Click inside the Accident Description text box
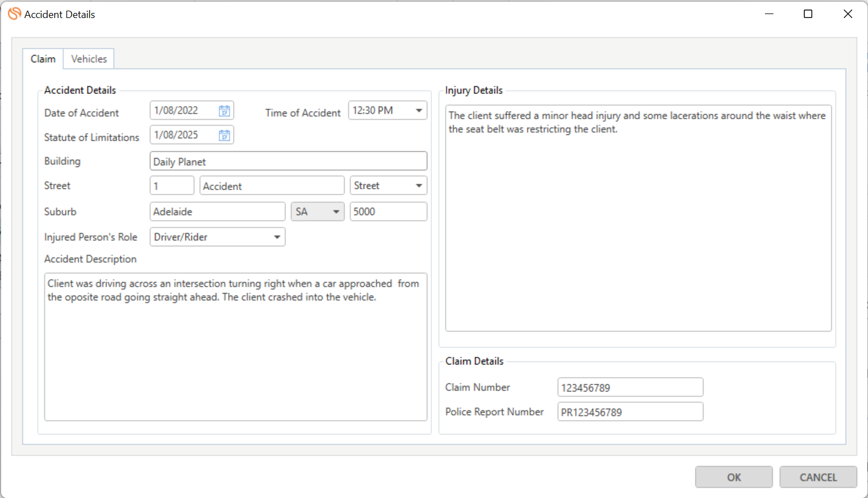This screenshot has height=498, width=868. point(235,347)
